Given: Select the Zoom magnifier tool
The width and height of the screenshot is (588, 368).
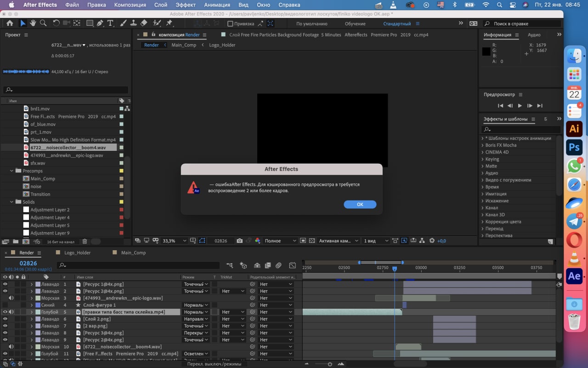Looking at the screenshot, I should point(43,23).
